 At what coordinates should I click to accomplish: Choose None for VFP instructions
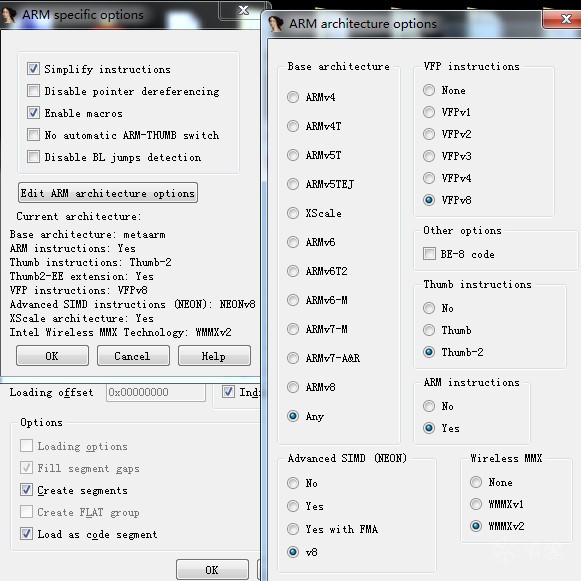pyautogui.click(x=429, y=90)
